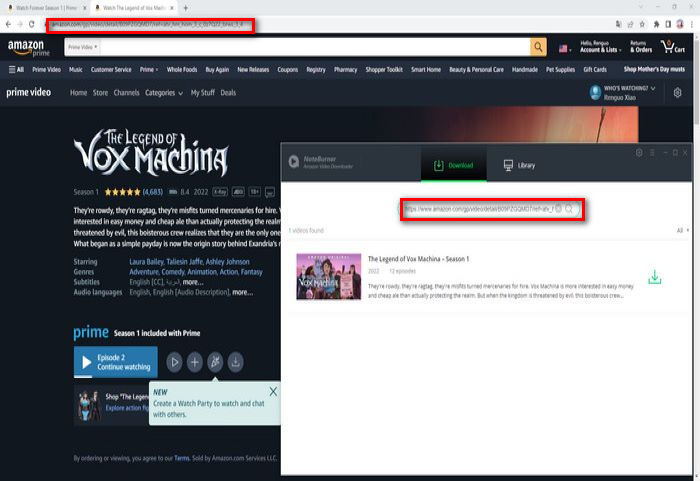
Task: Expand the Prime nav dropdown
Action: [149, 70]
